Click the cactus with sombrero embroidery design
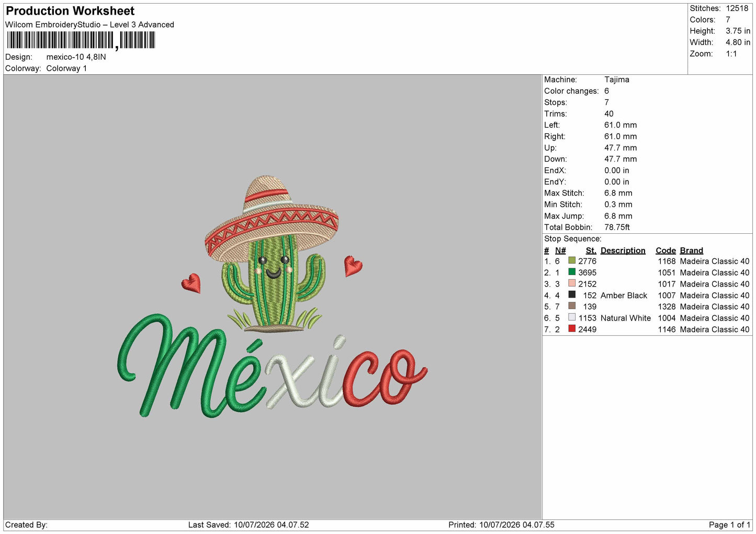The image size is (756, 534). 272,254
